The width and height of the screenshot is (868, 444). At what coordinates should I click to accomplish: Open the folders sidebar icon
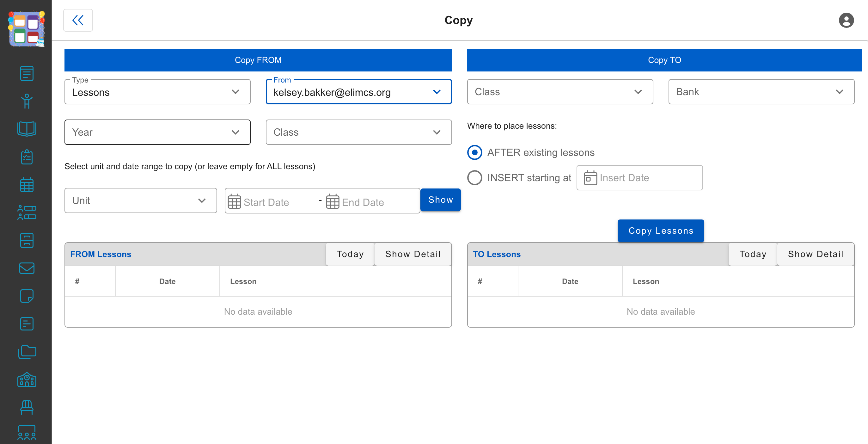[27, 352]
